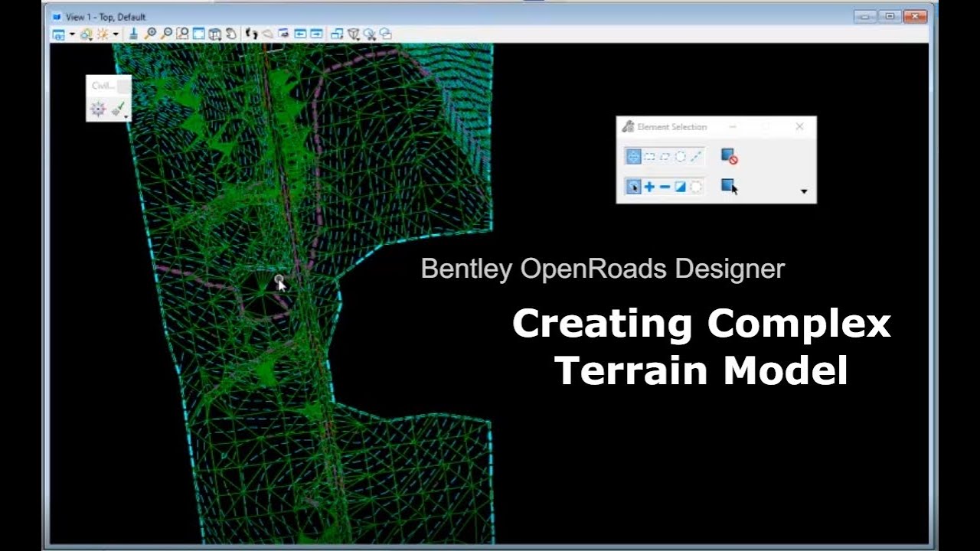Click the Adjust View Brightness sun icon
The height and width of the screenshot is (551, 980).
click(x=102, y=34)
